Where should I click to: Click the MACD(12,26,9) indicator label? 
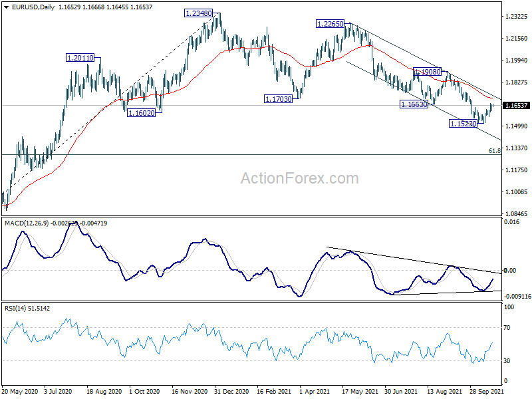[27, 223]
